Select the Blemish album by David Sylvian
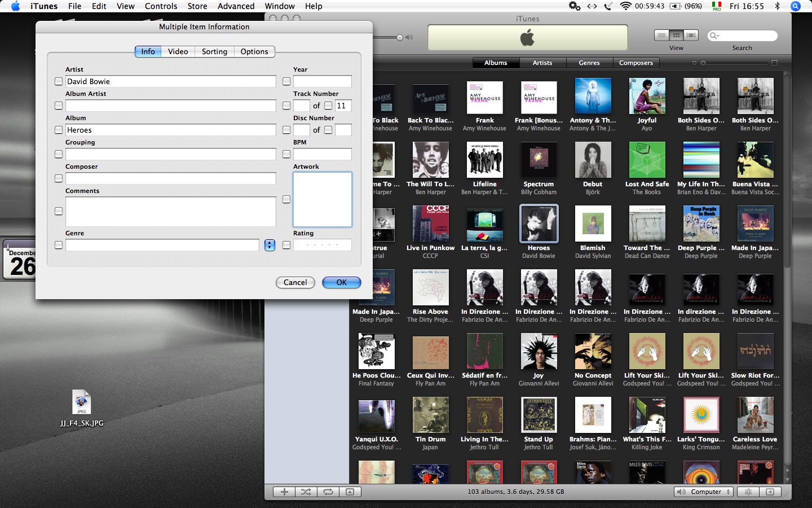This screenshot has height=508, width=812. pos(593,224)
